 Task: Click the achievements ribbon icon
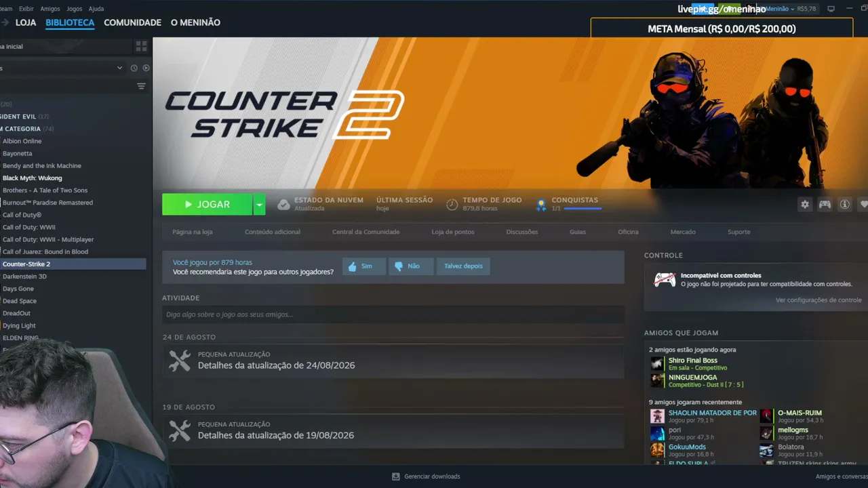pos(541,204)
